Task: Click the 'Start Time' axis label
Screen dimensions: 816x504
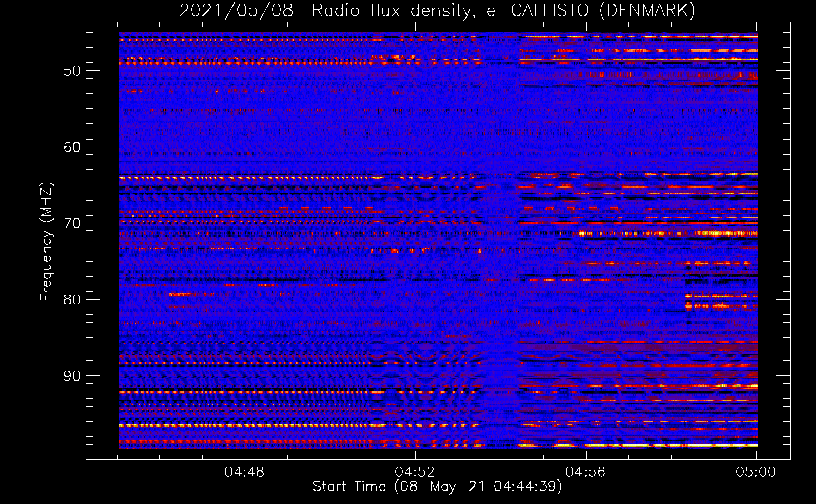Action: pyautogui.click(x=437, y=487)
